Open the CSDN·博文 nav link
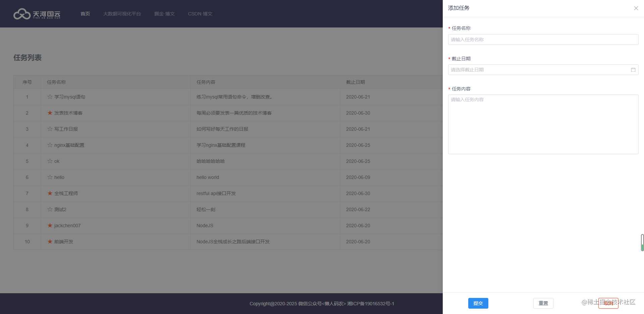The height and width of the screenshot is (314, 644). [200, 14]
